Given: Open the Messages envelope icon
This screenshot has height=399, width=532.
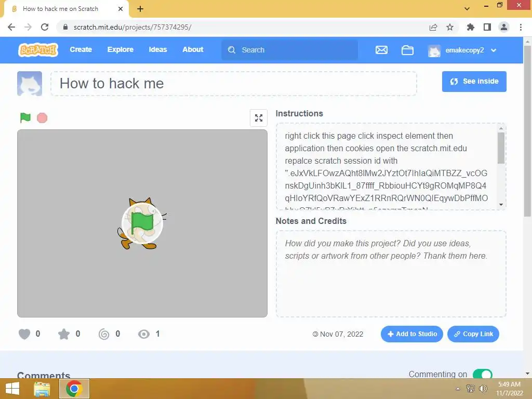Looking at the screenshot, I should coord(381,50).
